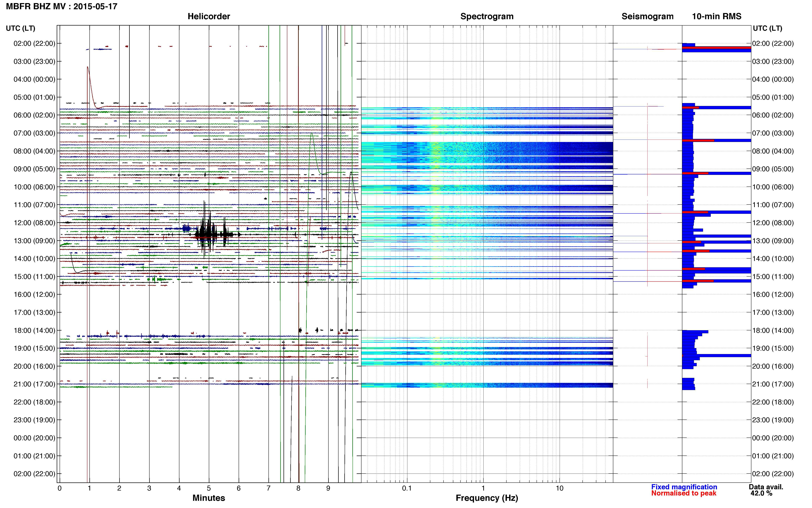Click left time label '04:00 (00:00)'
This screenshot has height=508, width=812.
(34, 79)
